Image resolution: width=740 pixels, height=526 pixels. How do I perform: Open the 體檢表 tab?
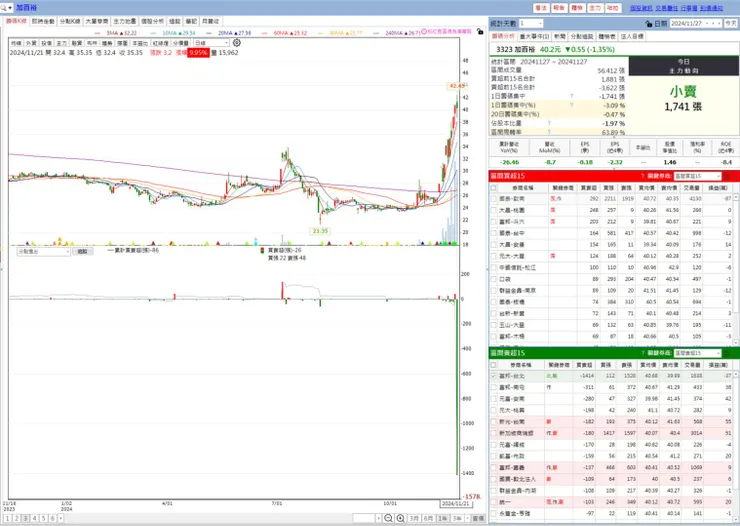[607, 36]
